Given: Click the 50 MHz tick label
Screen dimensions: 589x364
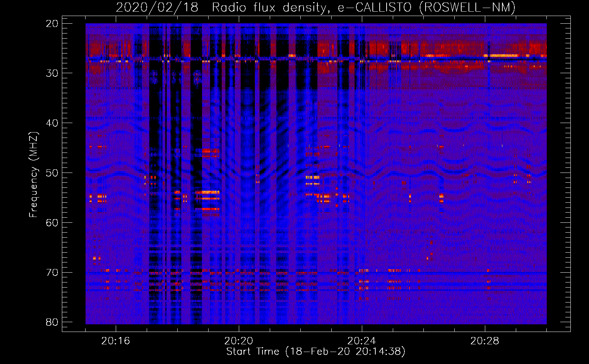Looking at the screenshot, I should coord(52,173).
